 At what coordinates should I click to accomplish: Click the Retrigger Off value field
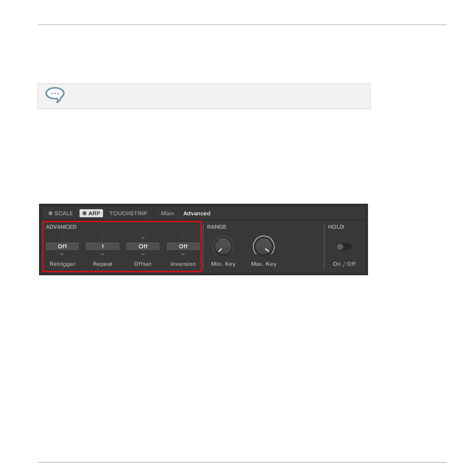(62, 246)
